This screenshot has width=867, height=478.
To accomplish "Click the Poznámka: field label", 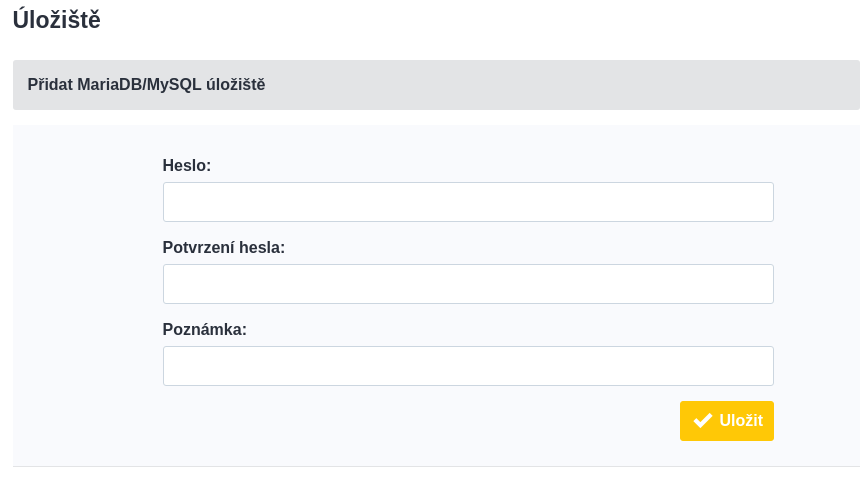I will (205, 329).
